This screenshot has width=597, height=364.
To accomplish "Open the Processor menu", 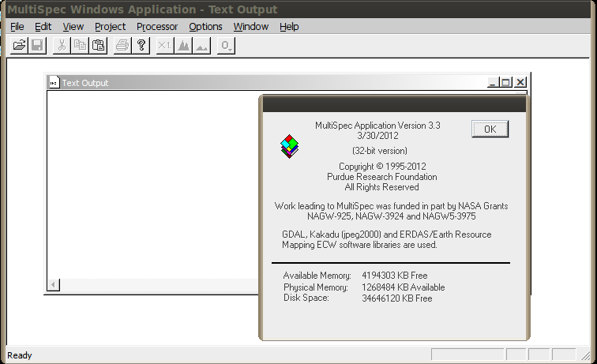I will pos(157,27).
